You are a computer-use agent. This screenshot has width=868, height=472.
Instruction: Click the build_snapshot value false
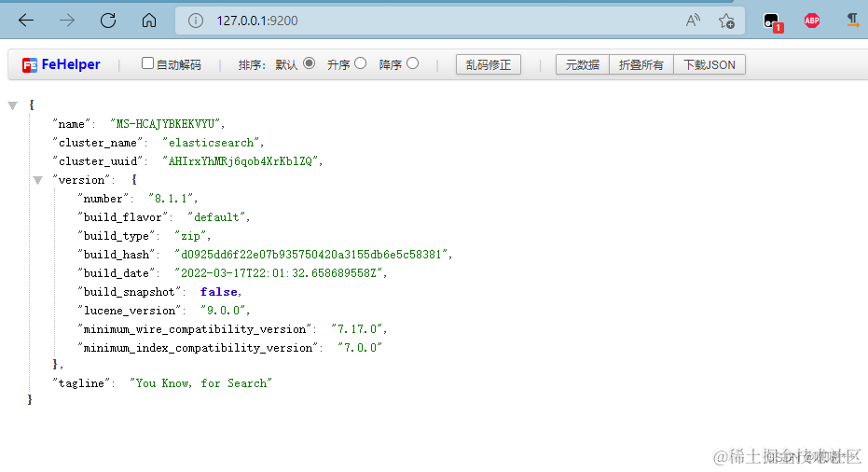[219, 292]
